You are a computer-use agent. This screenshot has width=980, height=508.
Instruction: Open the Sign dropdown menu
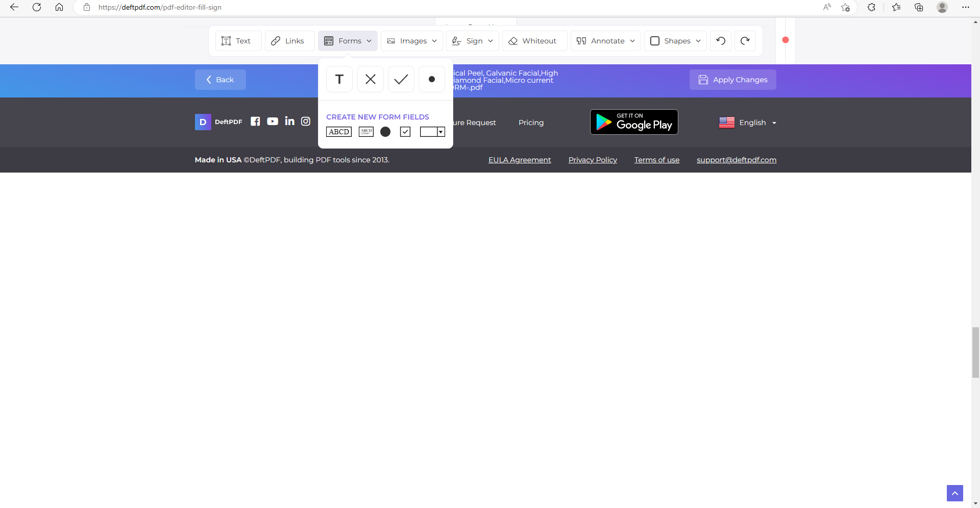coord(473,41)
